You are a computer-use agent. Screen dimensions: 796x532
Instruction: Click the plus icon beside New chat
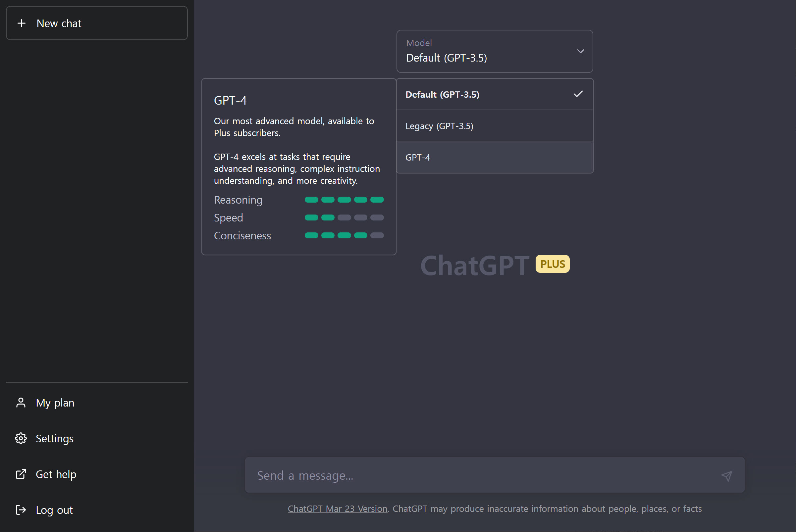point(22,24)
